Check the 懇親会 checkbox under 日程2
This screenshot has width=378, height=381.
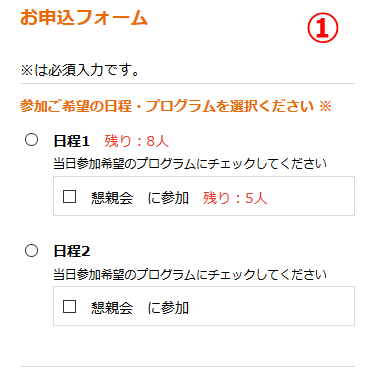coord(69,306)
